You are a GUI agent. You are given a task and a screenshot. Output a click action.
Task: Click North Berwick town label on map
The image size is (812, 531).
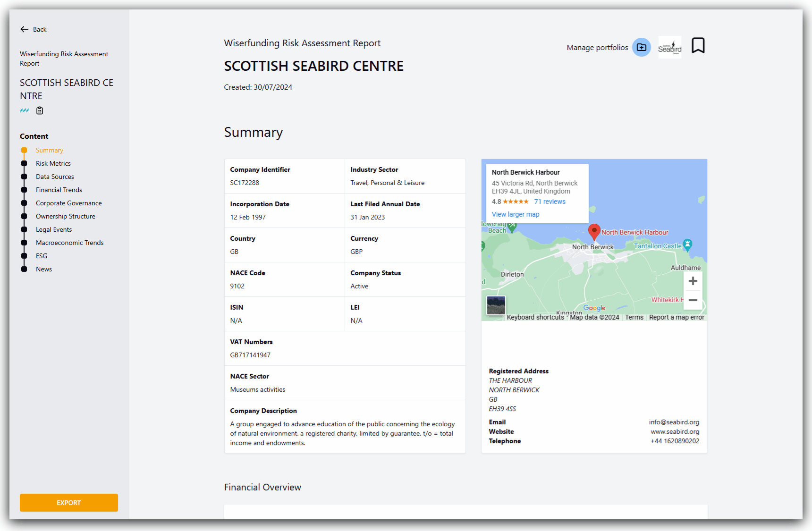point(593,247)
